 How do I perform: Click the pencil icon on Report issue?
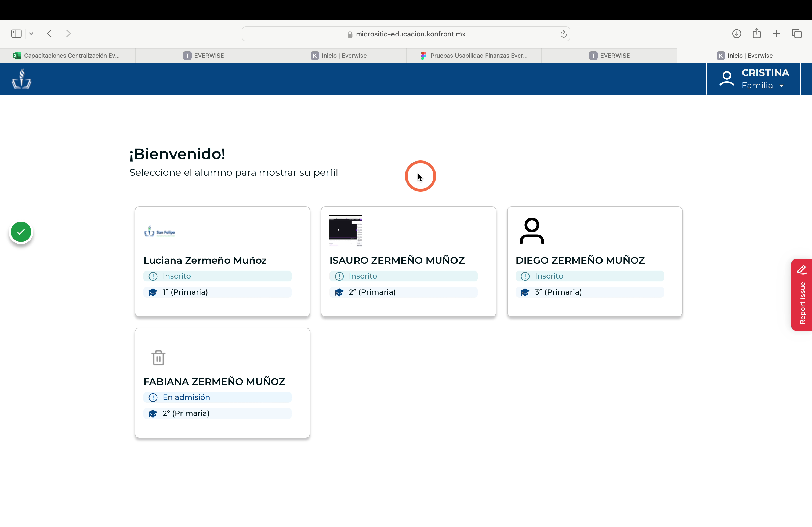[x=802, y=270]
